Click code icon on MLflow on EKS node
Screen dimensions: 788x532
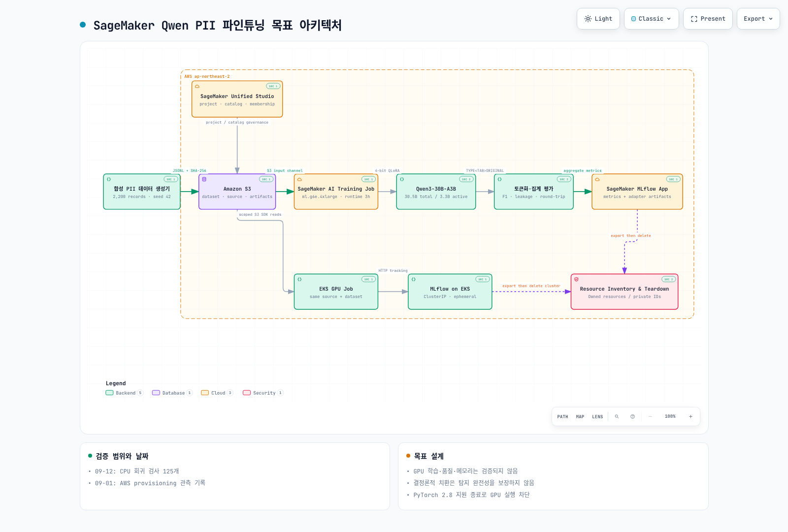414,279
